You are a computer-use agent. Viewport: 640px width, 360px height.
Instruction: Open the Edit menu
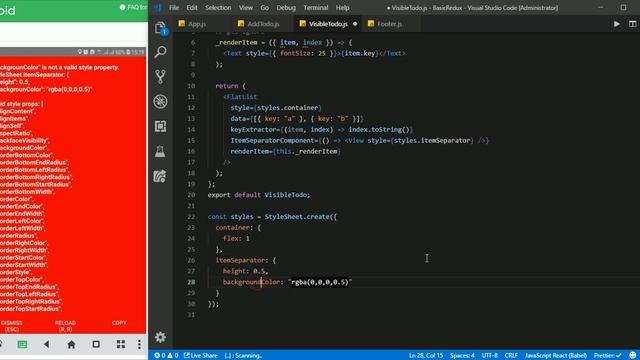(192, 8)
